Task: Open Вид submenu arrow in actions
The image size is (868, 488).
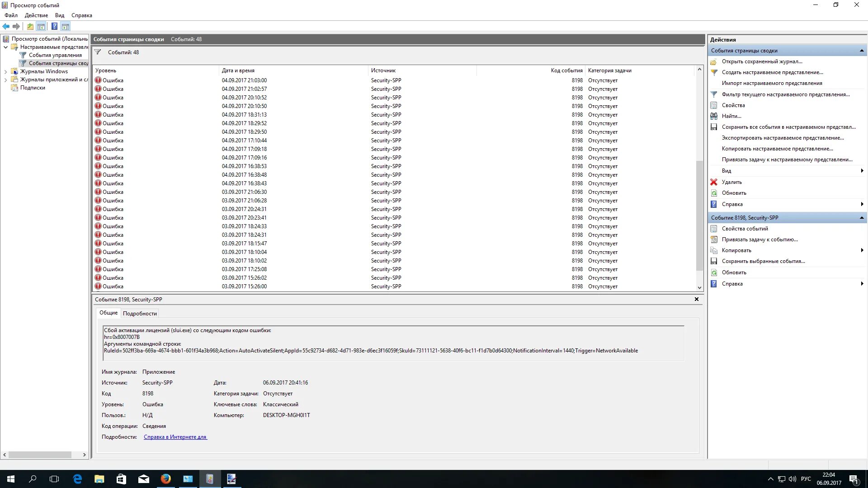Action: pos(862,171)
